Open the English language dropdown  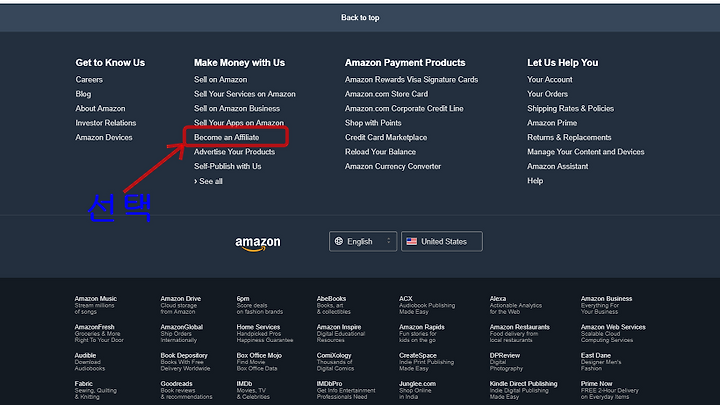click(363, 241)
